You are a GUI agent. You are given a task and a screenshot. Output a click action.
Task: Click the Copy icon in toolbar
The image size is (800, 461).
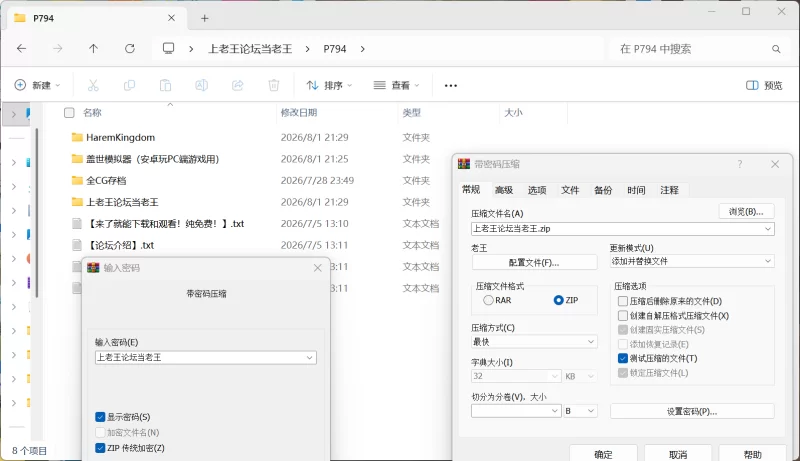point(129,85)
